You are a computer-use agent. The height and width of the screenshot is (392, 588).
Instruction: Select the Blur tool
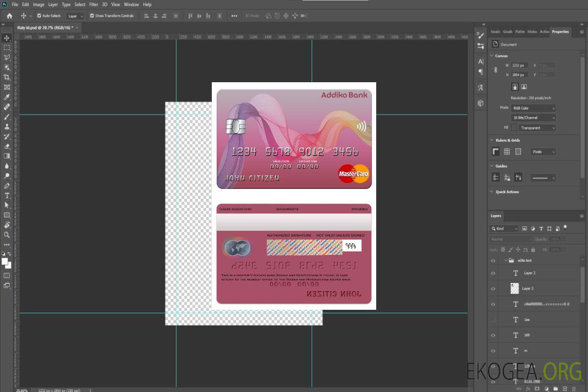point(7,166)
